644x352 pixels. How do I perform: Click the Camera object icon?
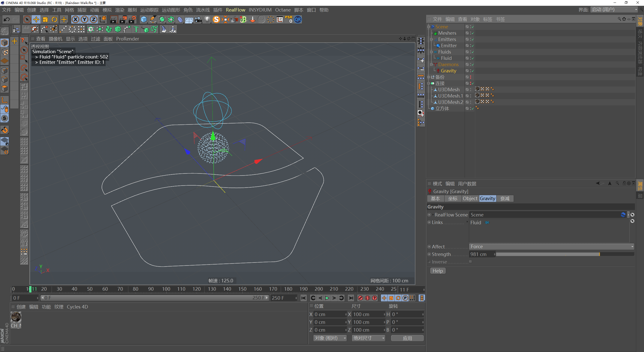[198, 20]
